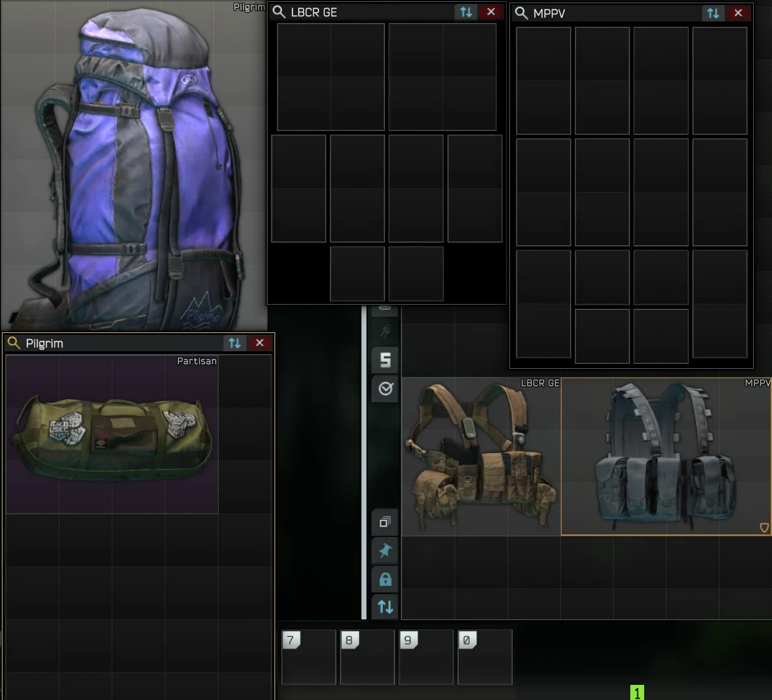
Task: Close the LBCR GE container window
Action: [491, 12]
